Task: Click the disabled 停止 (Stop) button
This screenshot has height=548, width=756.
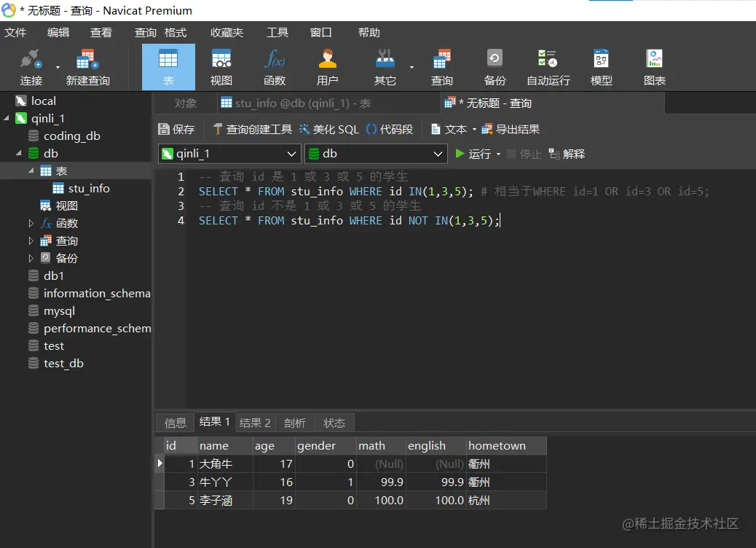Action: (524, 154)
